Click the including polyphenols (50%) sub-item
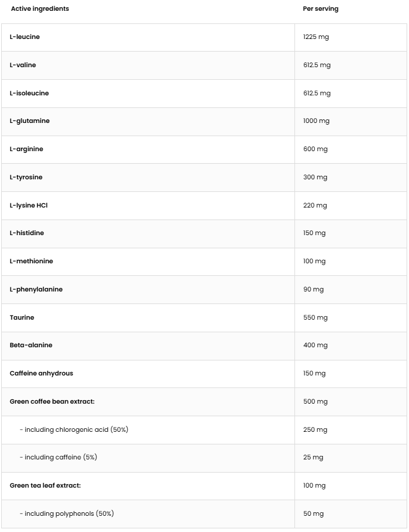Image resolution: width=409 pixels, height=532 pixels. point(67,514)
